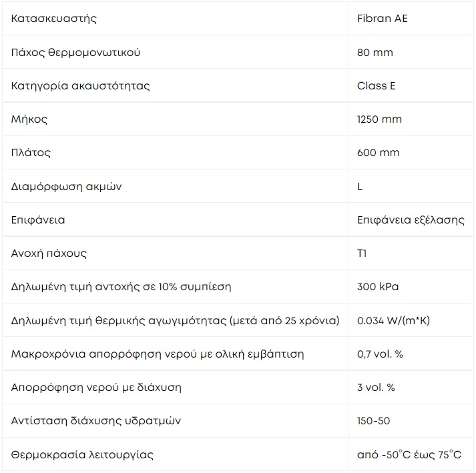Click the Θερμοκρασία λειτουργίας temperature range value
Screen dimensions: 476x473
tap(409, 454)
